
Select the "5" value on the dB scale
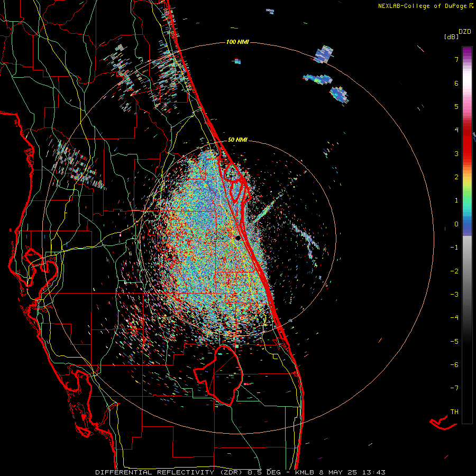click(x=456, y=106)
